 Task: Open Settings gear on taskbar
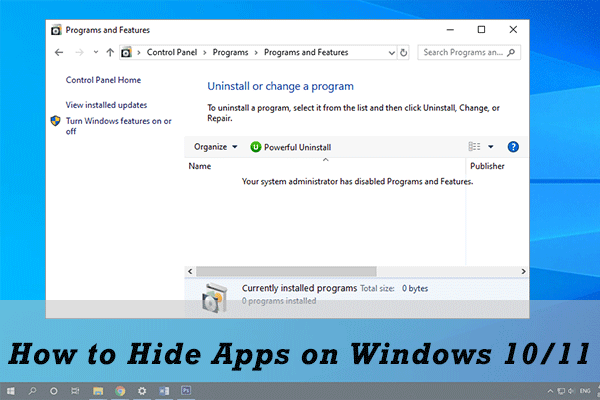(x=142, y=391)
